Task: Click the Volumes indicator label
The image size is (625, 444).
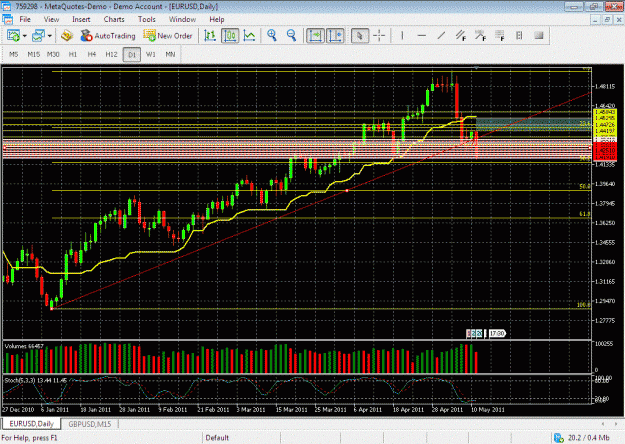Action: point(24,346)
